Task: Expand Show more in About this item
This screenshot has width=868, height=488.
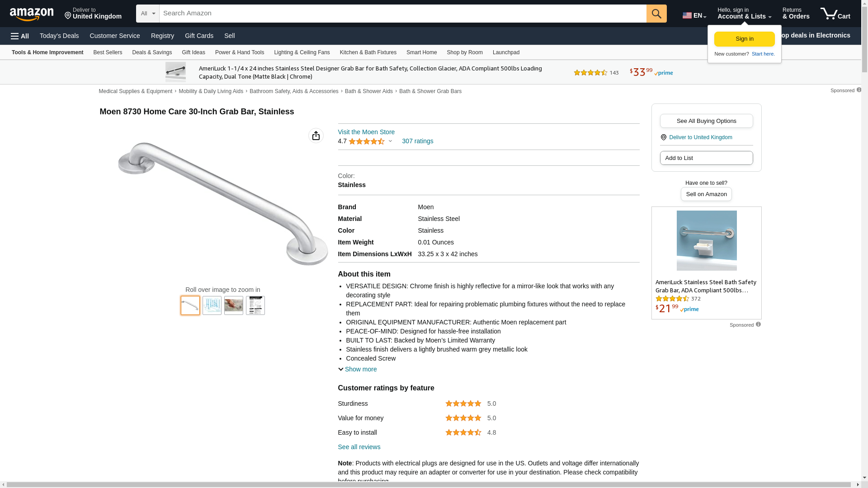Action: point(357,369)
